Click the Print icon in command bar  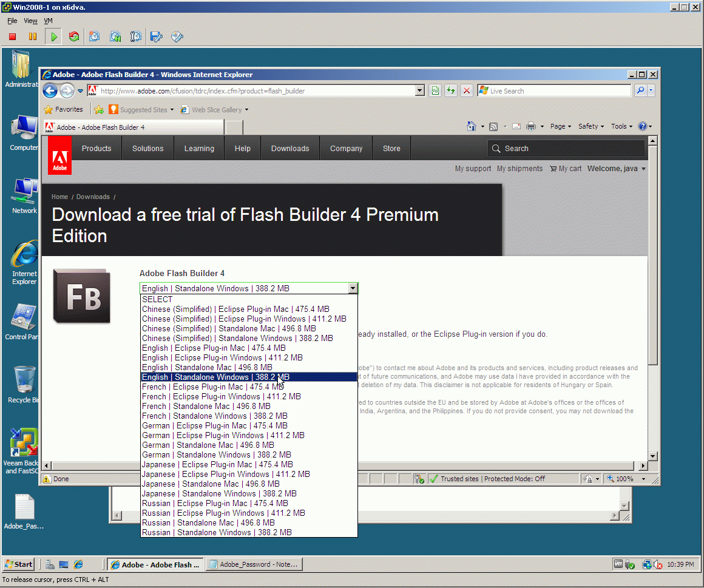pos(530,127)
